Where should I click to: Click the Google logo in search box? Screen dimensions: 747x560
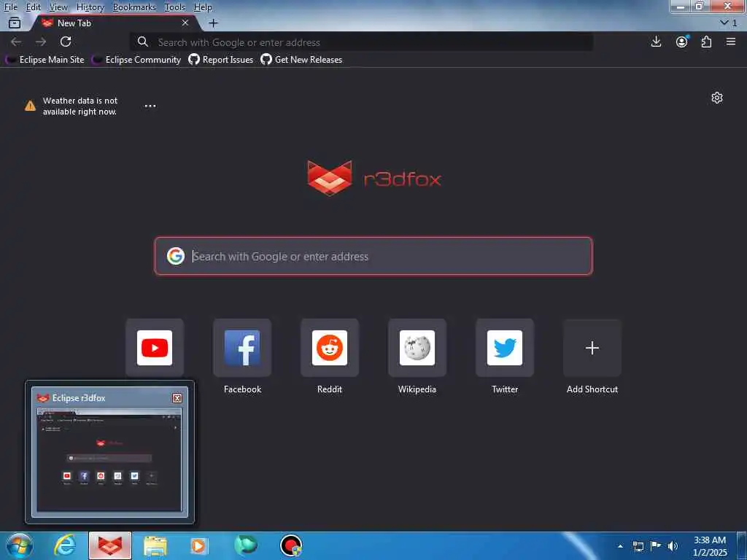point(175,256)
